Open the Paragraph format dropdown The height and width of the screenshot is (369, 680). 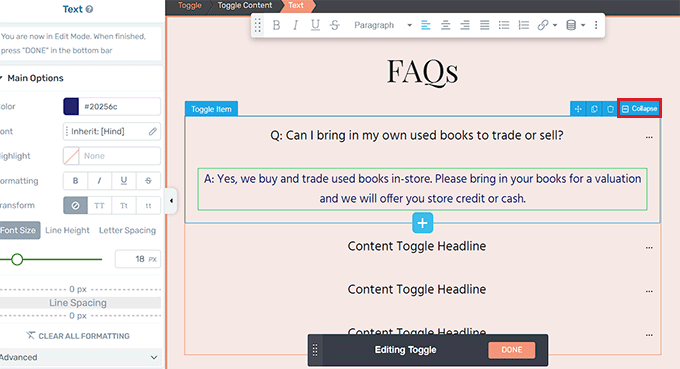click(382, 25)
